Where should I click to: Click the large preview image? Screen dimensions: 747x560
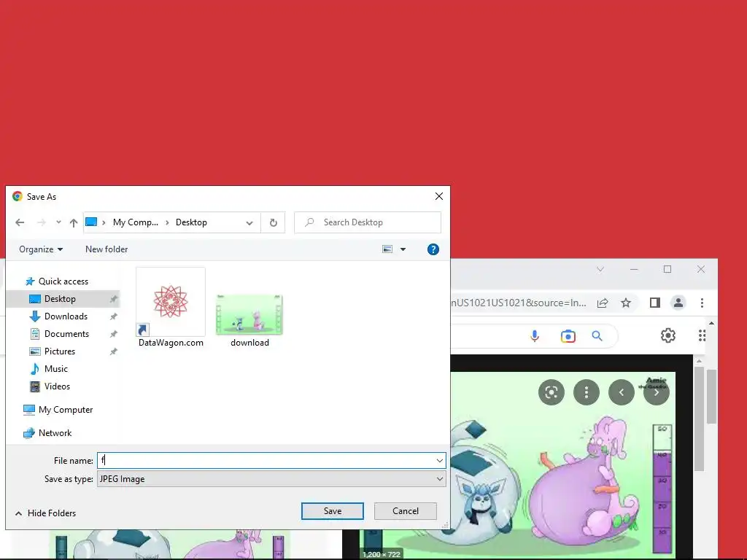(x=562, y=466)
